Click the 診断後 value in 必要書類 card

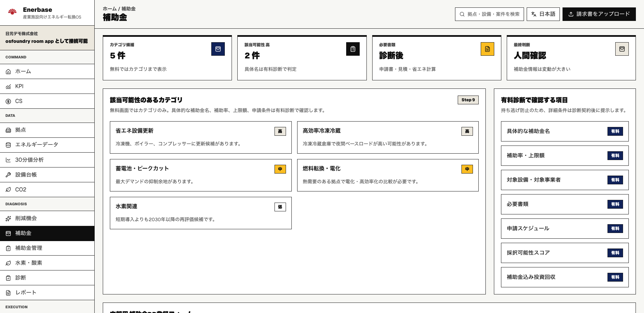point(391,56)
